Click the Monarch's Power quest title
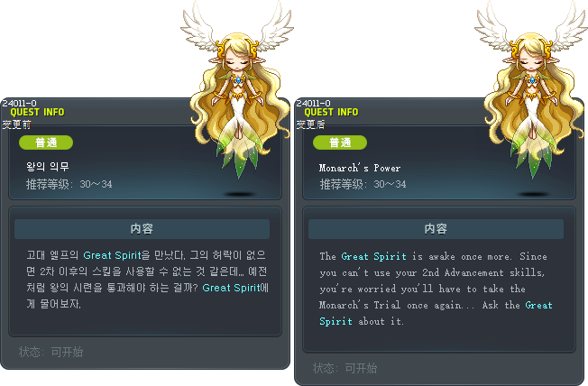Image resolution: width=588 pixels, height=386 pixels. (x=360, y=168)
